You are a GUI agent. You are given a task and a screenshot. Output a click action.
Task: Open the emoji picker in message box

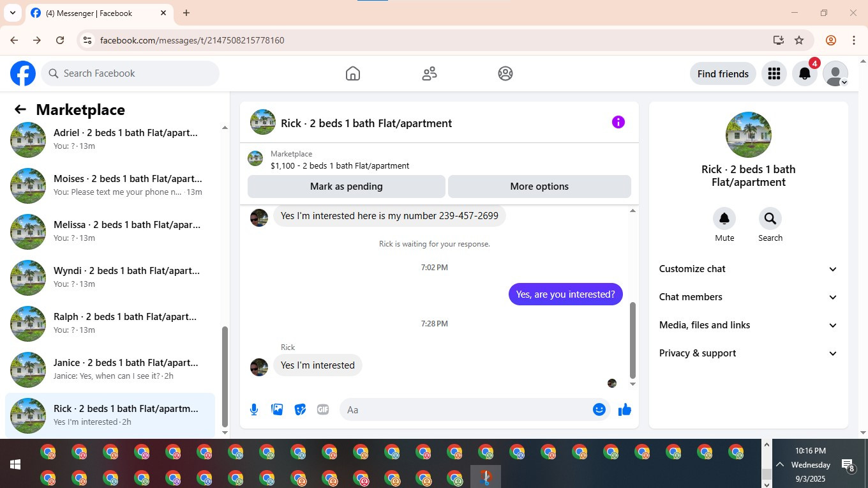tap(599, 409)
